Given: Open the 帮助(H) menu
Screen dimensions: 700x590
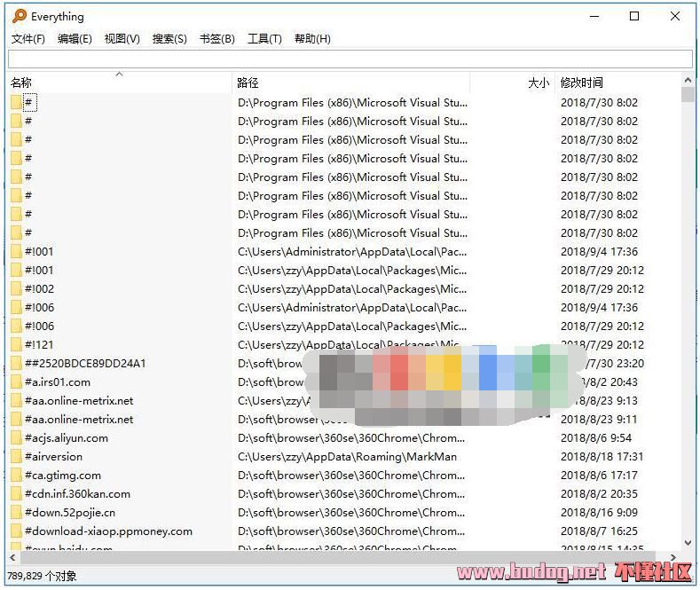Looking at the screenshot, I should tap(312, 39).
